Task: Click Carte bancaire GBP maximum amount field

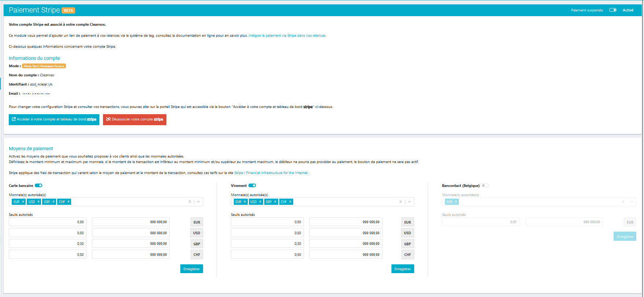Action: [131, 244]
